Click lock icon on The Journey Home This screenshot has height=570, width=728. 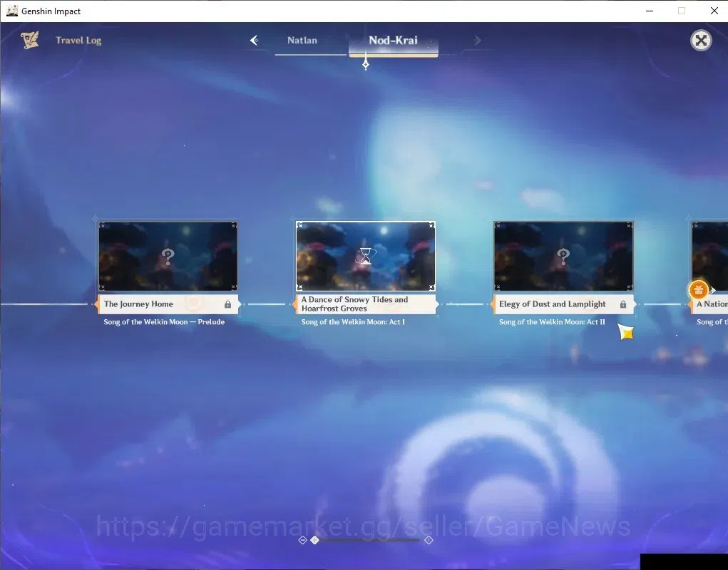click(x=227, y=304)
